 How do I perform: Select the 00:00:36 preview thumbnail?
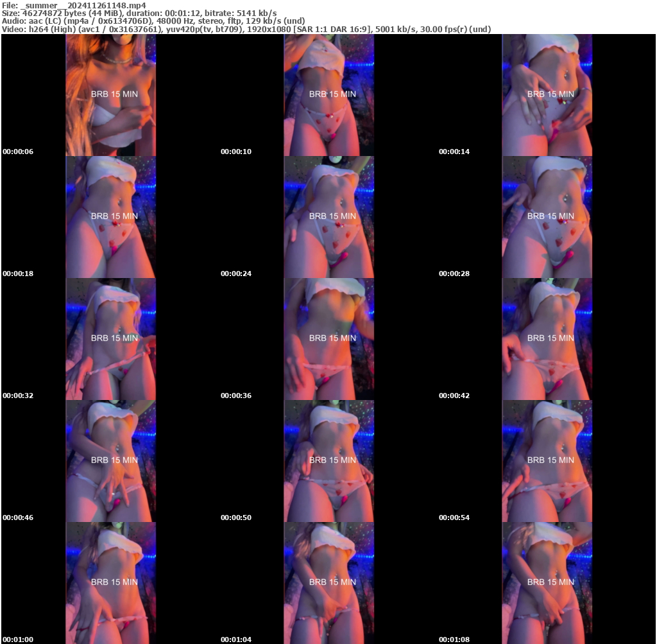click(x=328, y=338)
